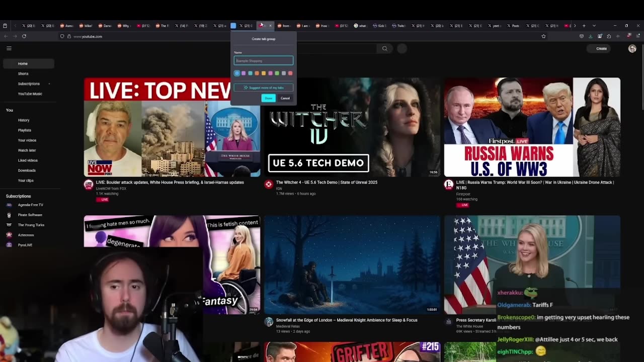Open the Firefox account icon in toolbar

(600, 36)
